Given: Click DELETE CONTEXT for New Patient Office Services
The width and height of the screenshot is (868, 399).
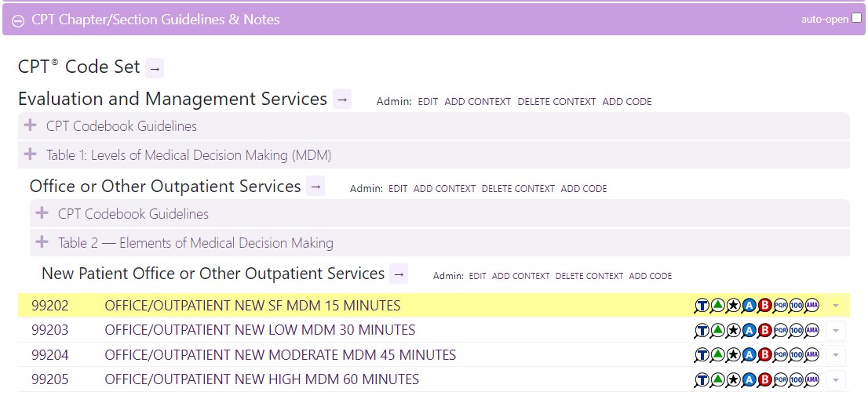Looking at the screenshot, I should 589,276.
